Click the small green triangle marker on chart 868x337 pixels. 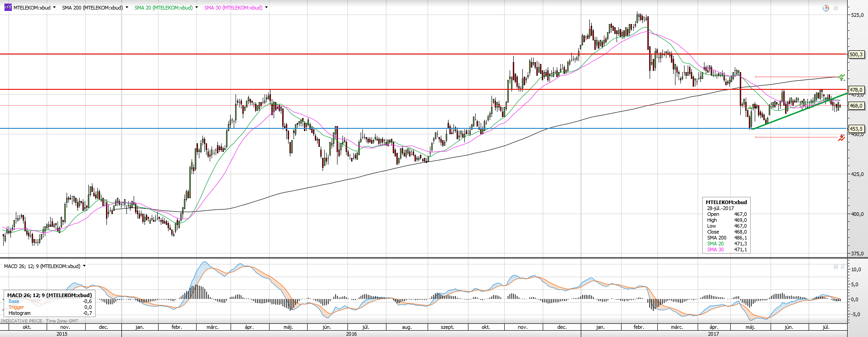pos(750,107)
